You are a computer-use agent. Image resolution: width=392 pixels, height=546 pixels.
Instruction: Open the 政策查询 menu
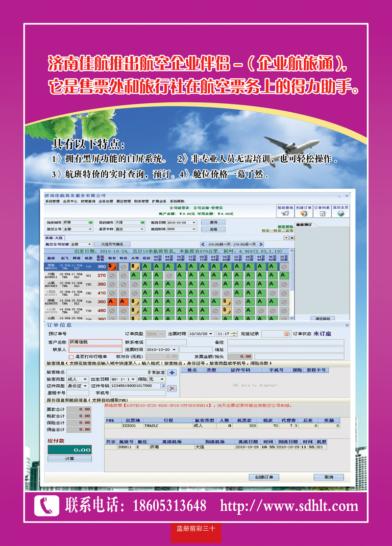pyautogui.click(x=88, y=201)
